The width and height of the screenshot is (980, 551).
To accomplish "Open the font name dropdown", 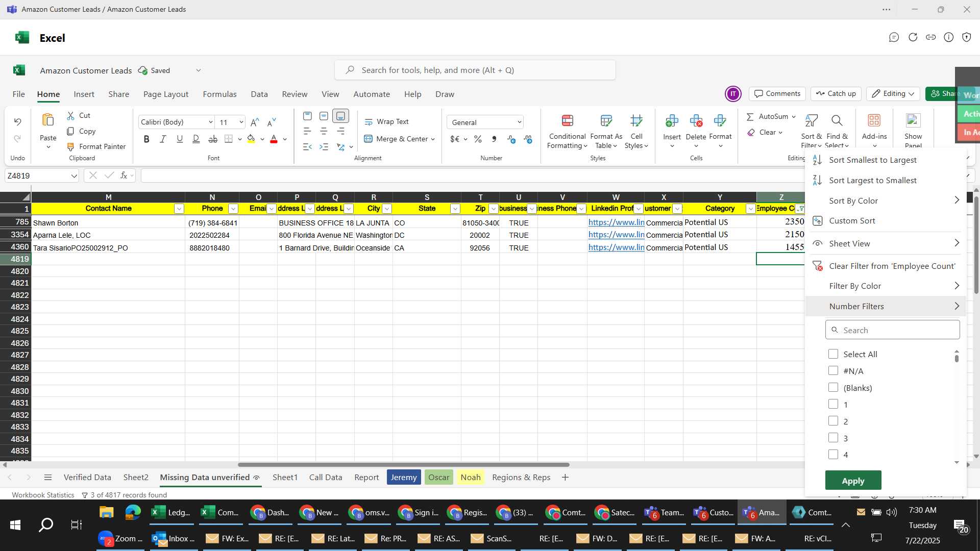I will [x=210, y=122].
